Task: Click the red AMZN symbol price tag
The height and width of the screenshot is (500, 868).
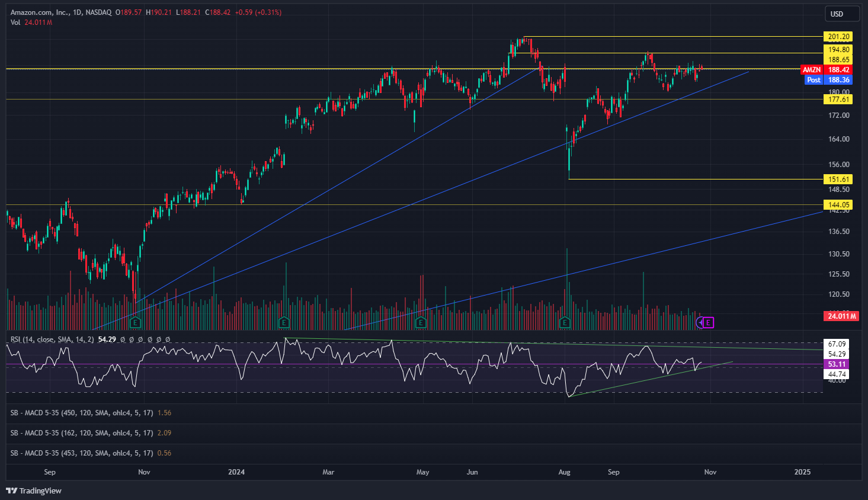Action: click(x=812, y=70)
